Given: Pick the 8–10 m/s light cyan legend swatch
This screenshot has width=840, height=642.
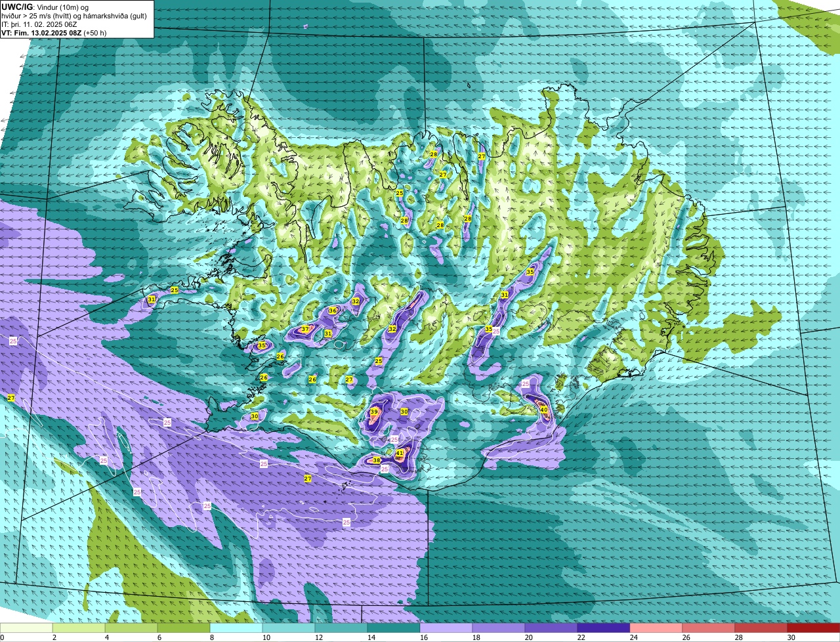Looking at the screenshot, I should point(236,628).
